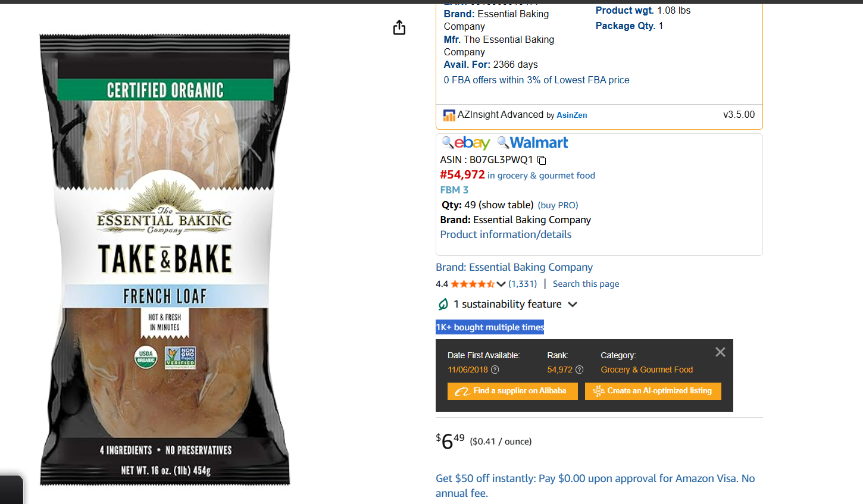Expand the star rating breakdown chevron
Screen dimensions: 863x504
pyautogui.click(x=501, y=284)
